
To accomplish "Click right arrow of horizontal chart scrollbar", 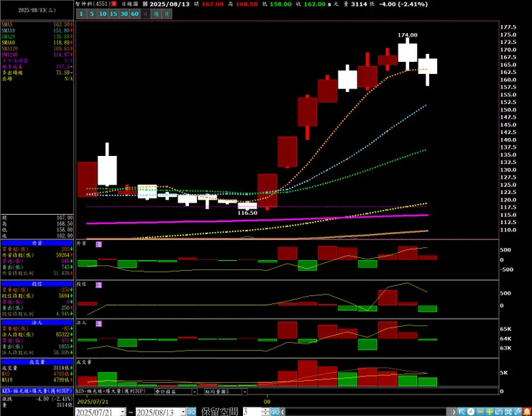I will point(454,412).
